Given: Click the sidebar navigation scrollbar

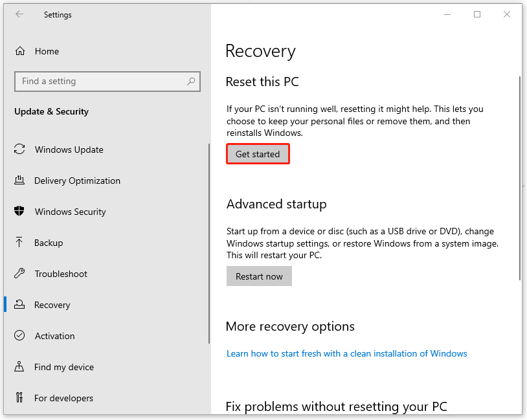Looking at the screenshot, I should 208,243.
